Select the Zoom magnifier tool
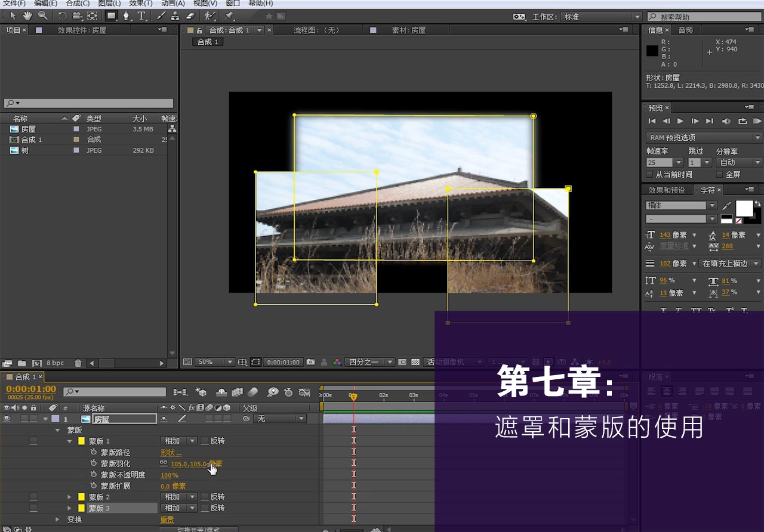Image resolution: width=764 pixels, height=532 pixels. click(43, 16)
